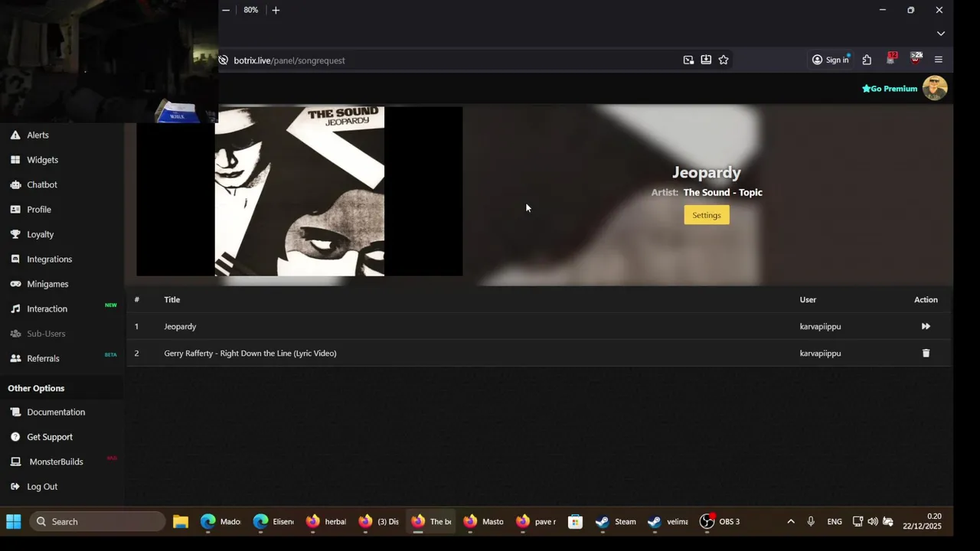Open the Windows Start menu
This screenshot has height=551, width=980.
(14, 522)
